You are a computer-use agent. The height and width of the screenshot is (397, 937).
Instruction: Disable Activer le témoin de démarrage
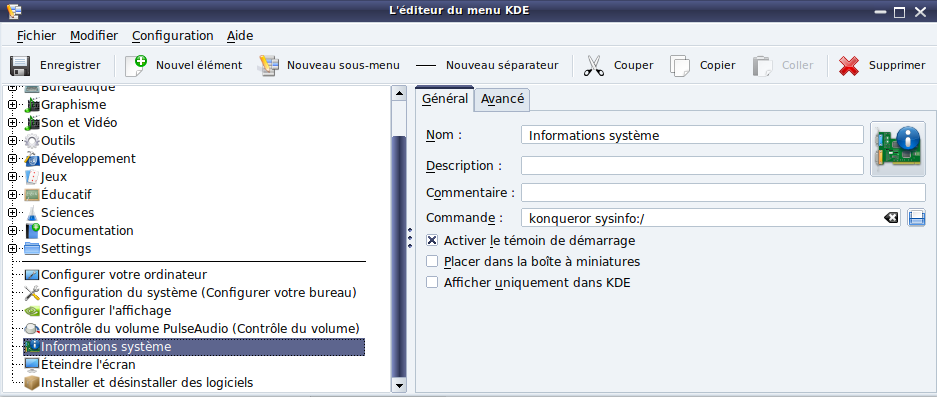pyautogui.click(x=432, y=240)
